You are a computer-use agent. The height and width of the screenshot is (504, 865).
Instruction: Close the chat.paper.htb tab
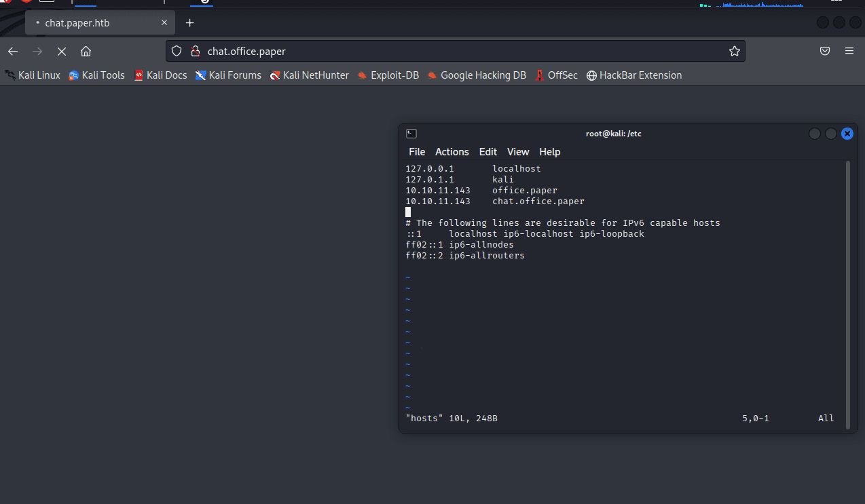pyautogui.click(x=164, y=23)
